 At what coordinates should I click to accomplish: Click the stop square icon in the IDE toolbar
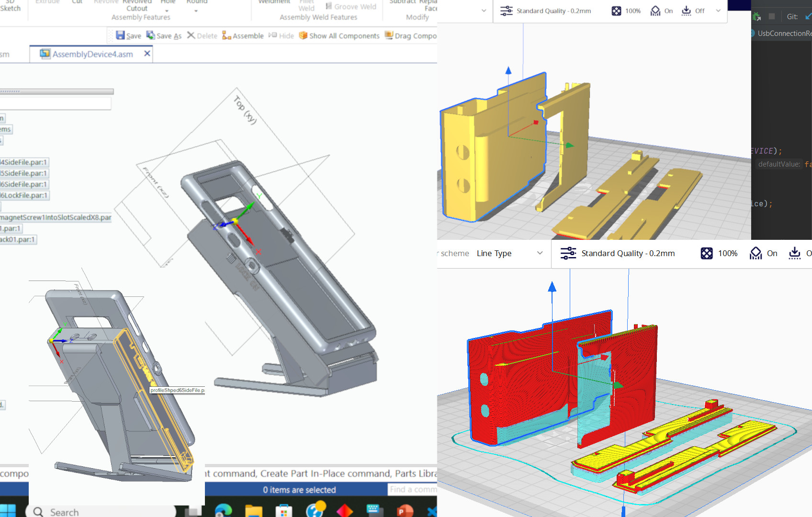772,16
